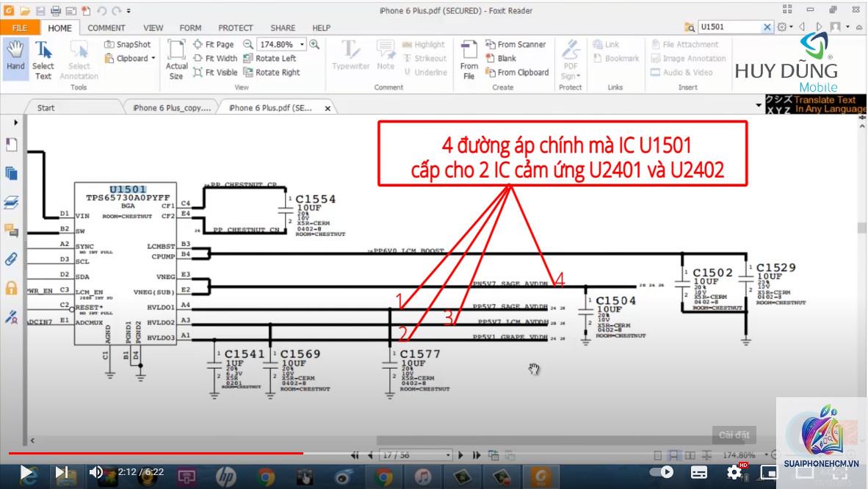Open the search settings gear dropdown
Viewport: 868px width, 489px height.
(784, 26)
